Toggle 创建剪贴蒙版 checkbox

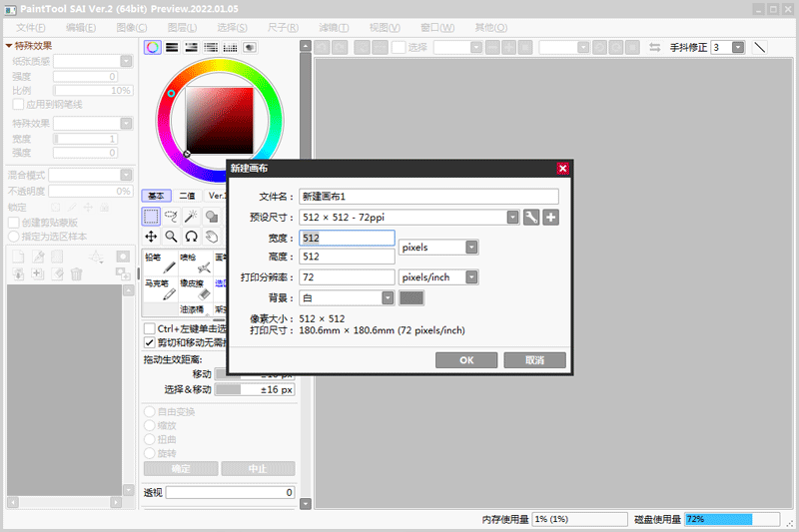pos(14,223)
